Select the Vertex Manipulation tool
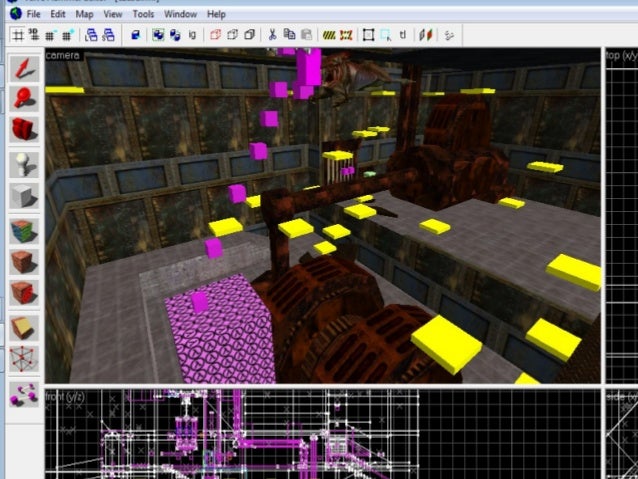The width and height of the screenshot is (638, 479). coord(24,359)
